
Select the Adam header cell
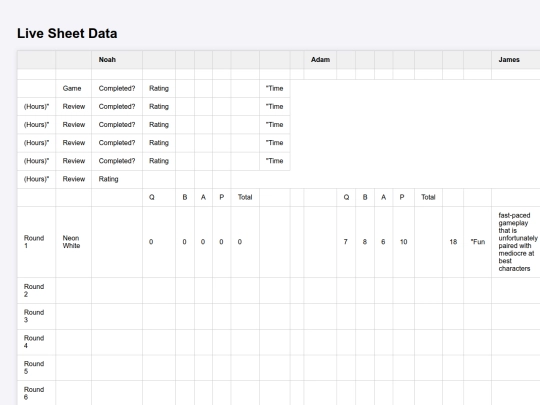(320, 60)
